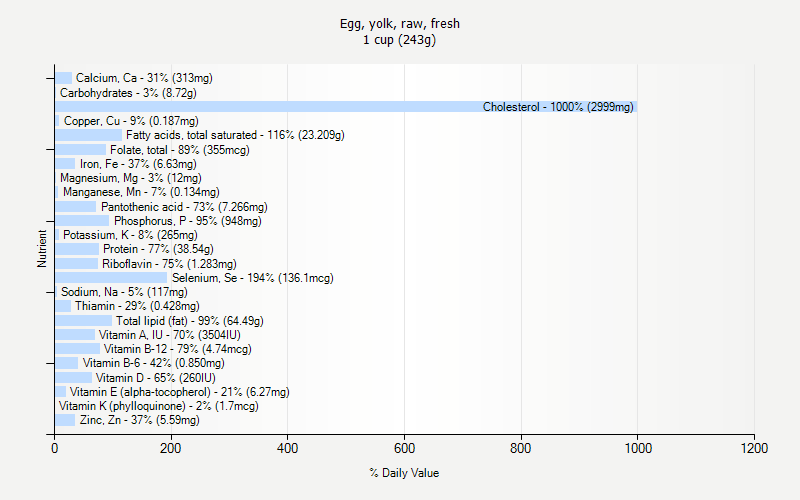800x500 pixels.
Task: Click the Phosphorus bar
Action: point(82,221)
